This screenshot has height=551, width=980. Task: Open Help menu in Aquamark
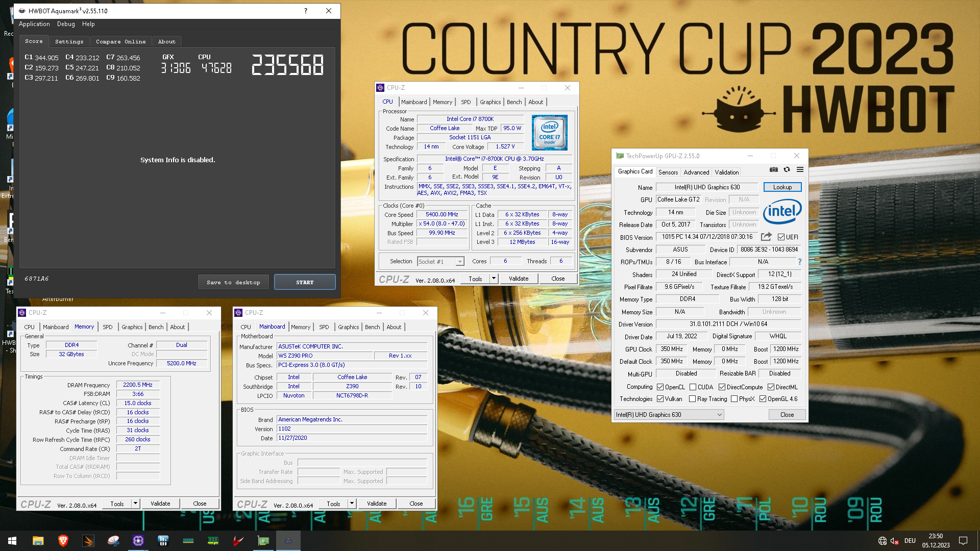[88, 24]
